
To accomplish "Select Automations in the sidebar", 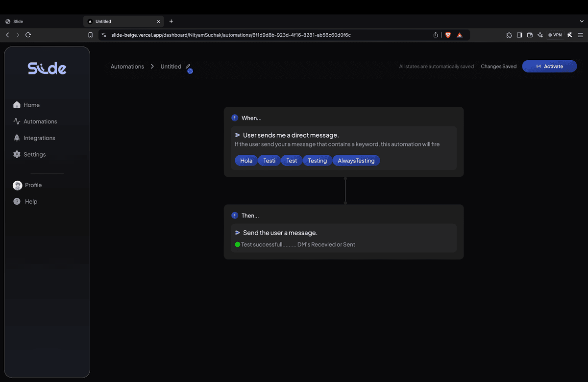I will coord(40,121).
